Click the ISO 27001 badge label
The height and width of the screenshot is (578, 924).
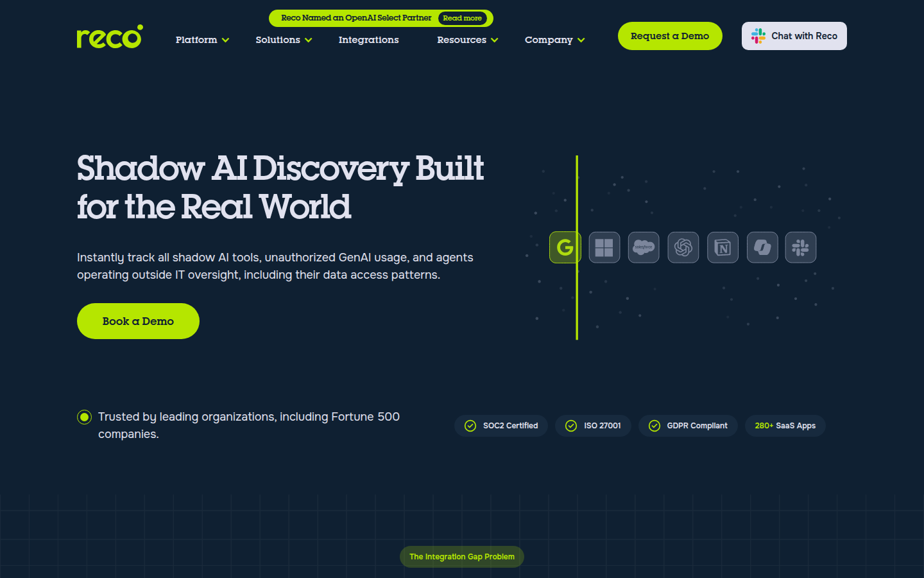tap(603, 426)
